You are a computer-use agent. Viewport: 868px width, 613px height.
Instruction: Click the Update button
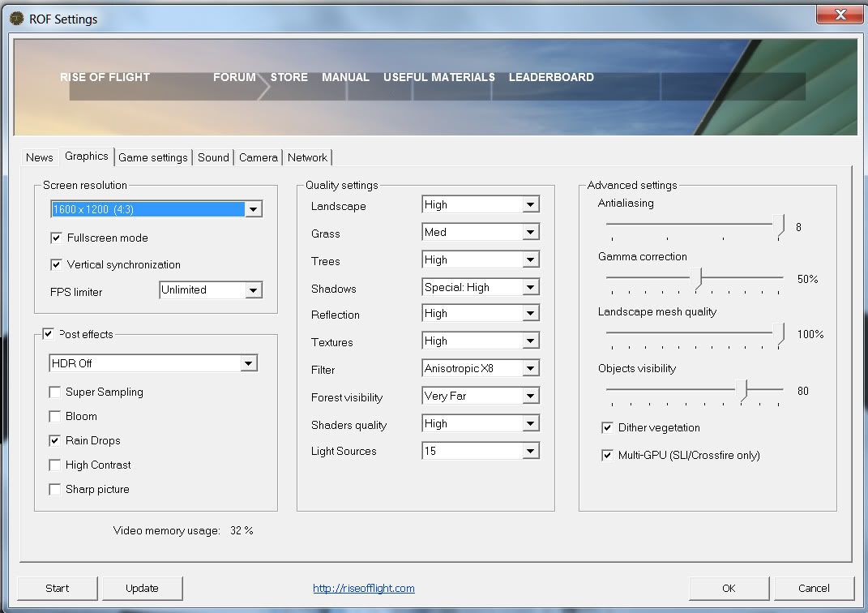[x=143, y=588]
